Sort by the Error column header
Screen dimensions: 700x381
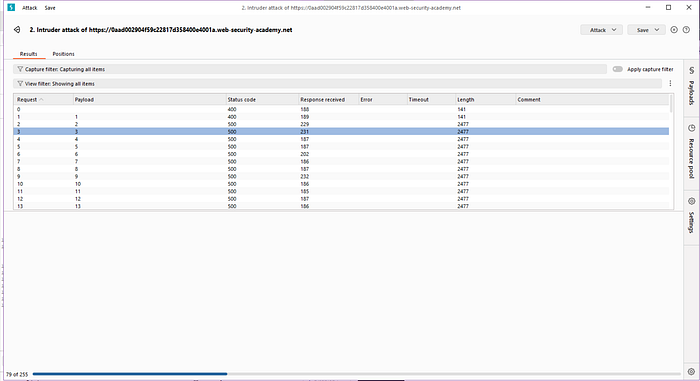tap(383, 100)
